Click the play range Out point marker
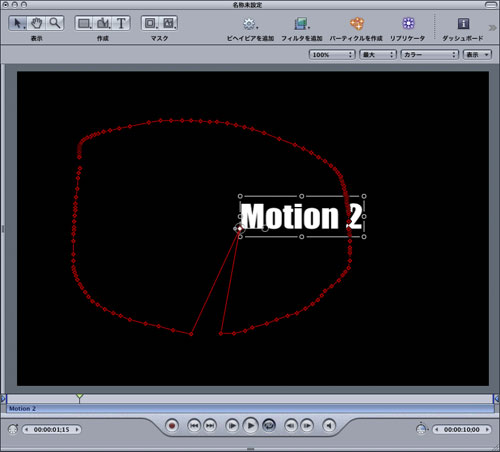500x452 pixels. pyautogui.click(x=496, y=398)
